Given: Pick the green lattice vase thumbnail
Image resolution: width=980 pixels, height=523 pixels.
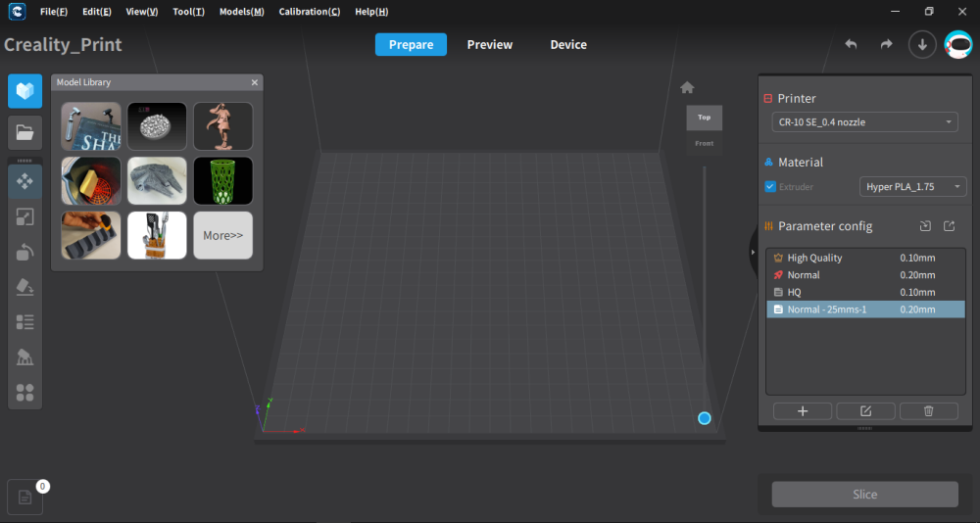Looking at the screenshot, I should point(223,181).
